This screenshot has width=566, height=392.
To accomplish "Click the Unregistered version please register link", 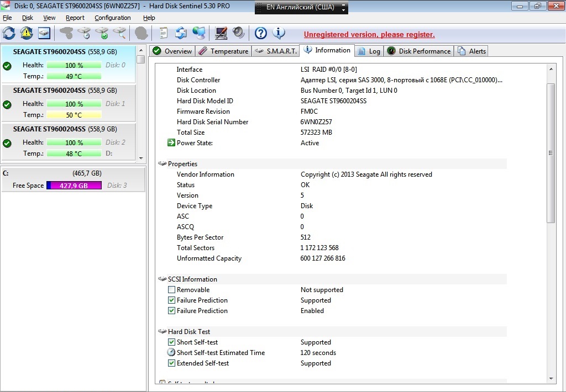I will click(x=369, y=35).
